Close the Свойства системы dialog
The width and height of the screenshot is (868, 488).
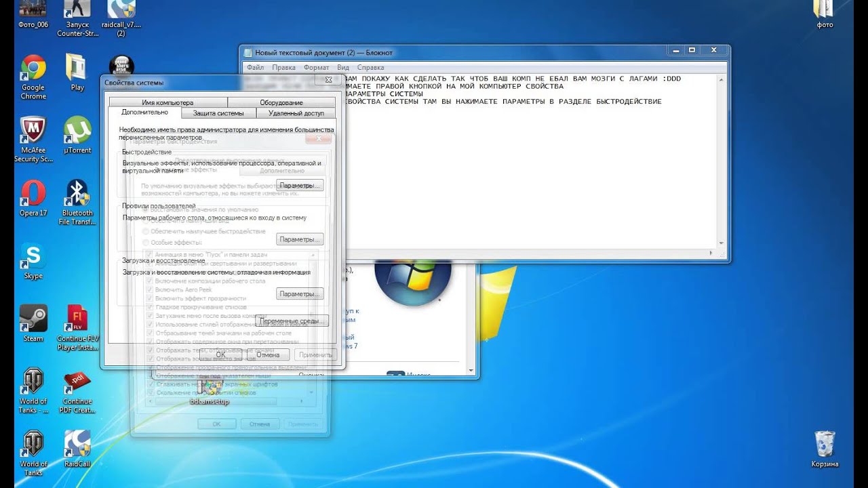coord(328,80)
